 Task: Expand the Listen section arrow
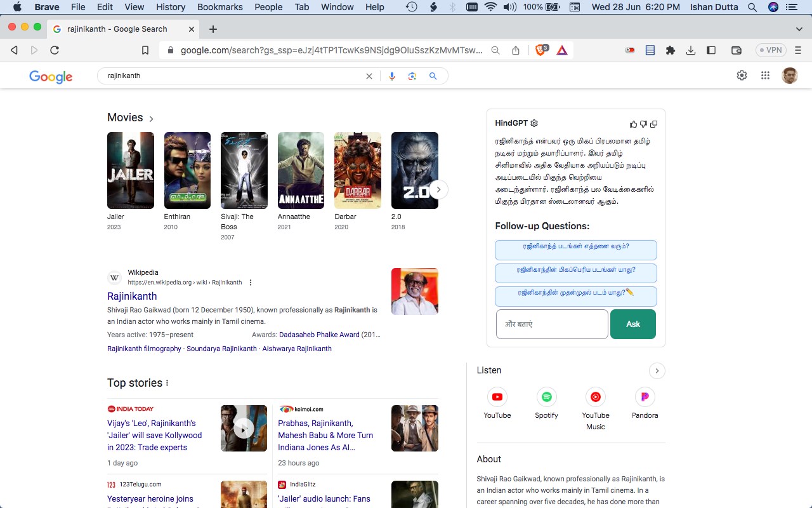coord(657,371)
